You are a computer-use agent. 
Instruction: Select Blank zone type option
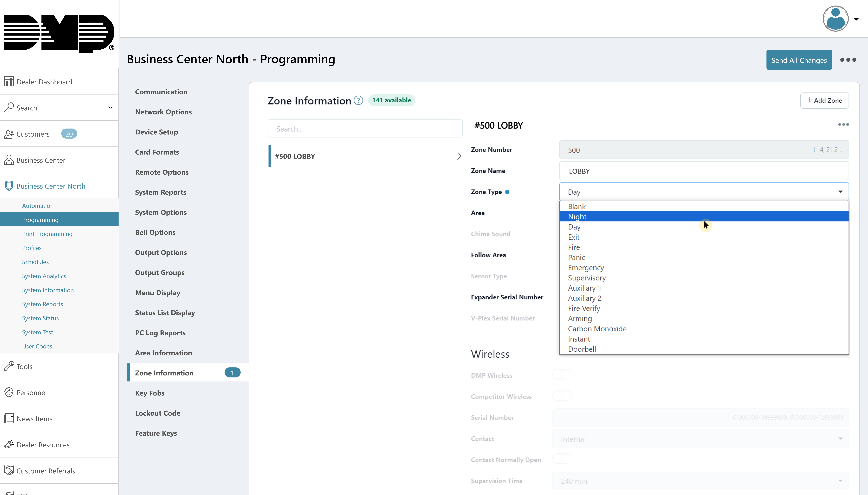pos(704,206)
